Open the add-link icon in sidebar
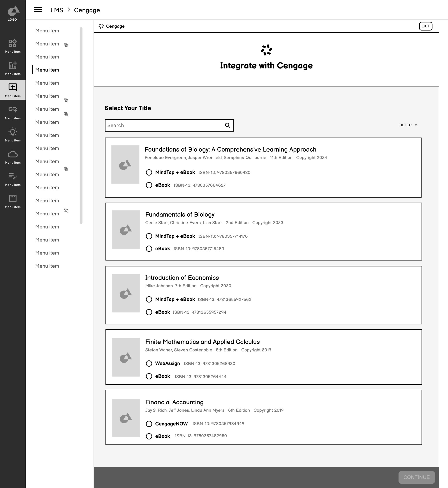 point(13,110)
